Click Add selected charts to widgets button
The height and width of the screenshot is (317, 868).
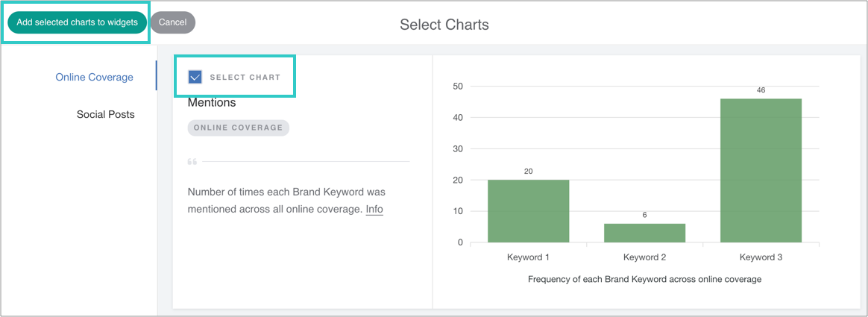click(x=77, y=22)
